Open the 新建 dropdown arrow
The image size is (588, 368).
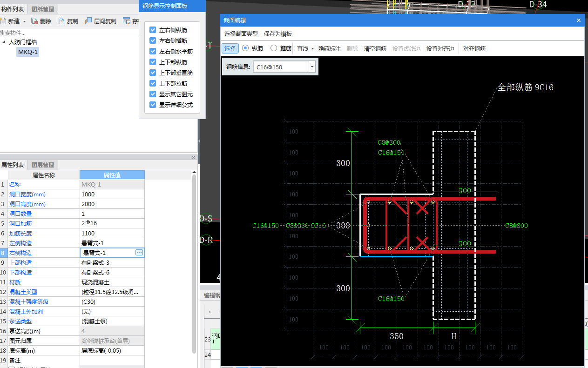(x=24, y=21)
